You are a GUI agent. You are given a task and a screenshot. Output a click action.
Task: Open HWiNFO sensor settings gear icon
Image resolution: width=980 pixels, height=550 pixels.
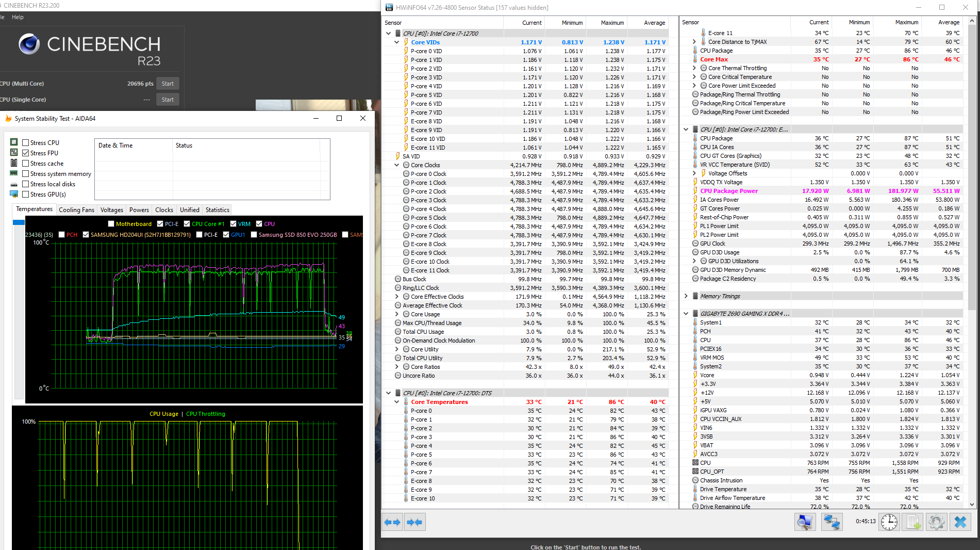click(936, 522)
